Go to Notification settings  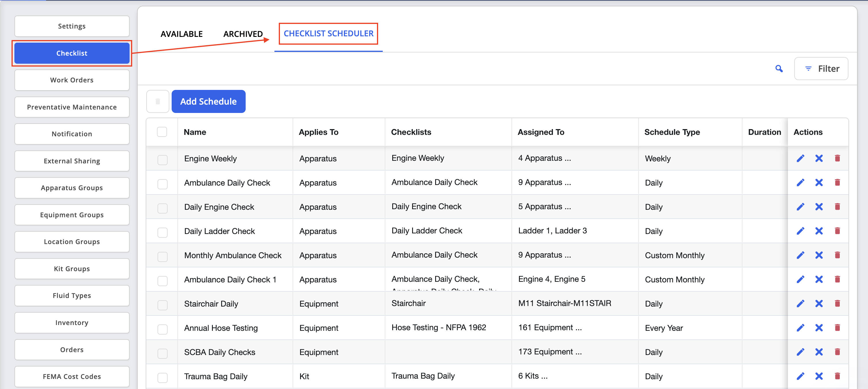pyautogui.click(x=72, y=134)
